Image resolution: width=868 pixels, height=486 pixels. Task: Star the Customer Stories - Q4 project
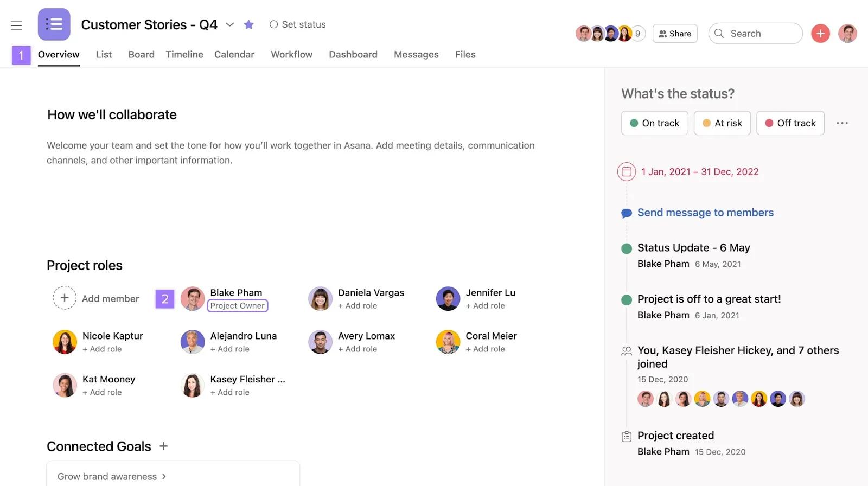point(248,24)
